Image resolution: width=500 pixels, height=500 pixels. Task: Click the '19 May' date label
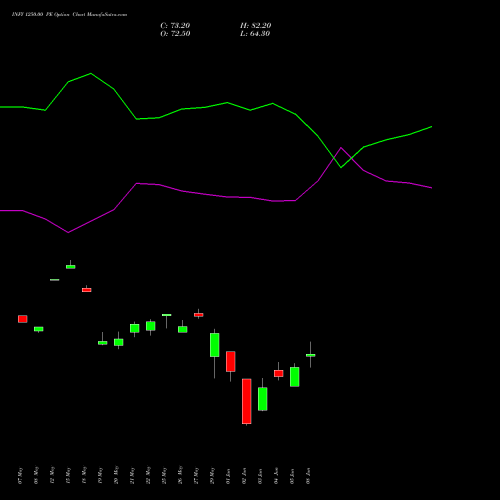(100, 476)
